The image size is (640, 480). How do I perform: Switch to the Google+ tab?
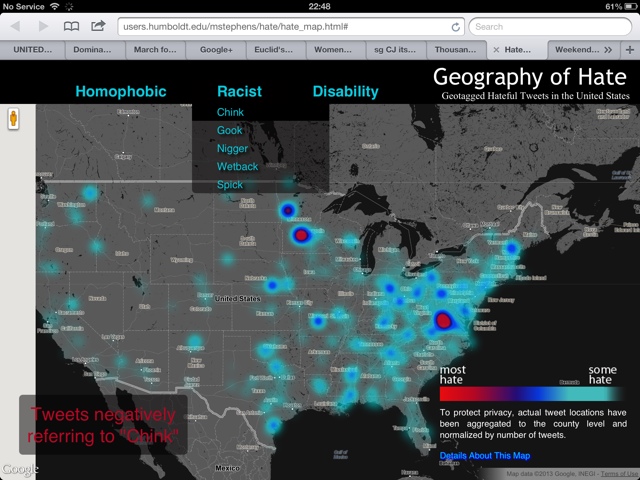click(216, 50)
